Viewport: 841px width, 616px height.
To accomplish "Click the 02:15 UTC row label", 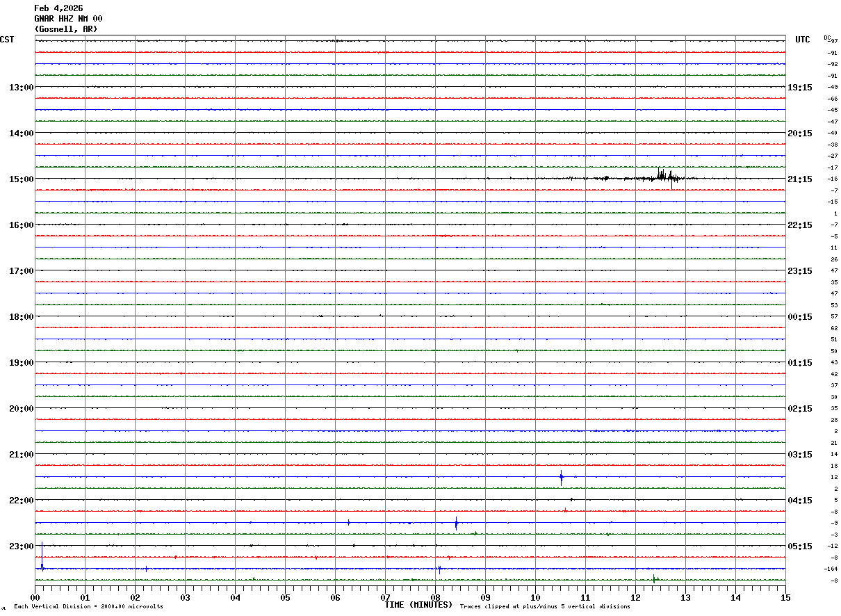I will click(x=800, y=409).
